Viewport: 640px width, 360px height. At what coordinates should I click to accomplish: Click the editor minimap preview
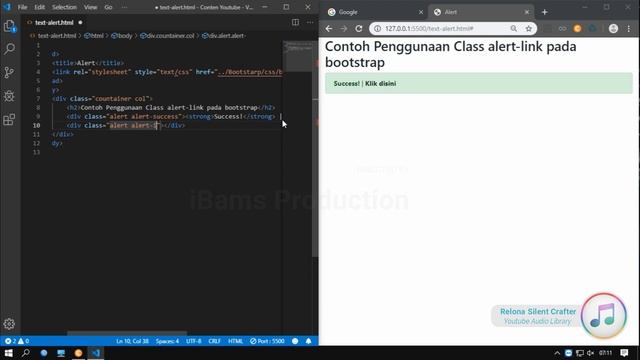coord(298,56)
